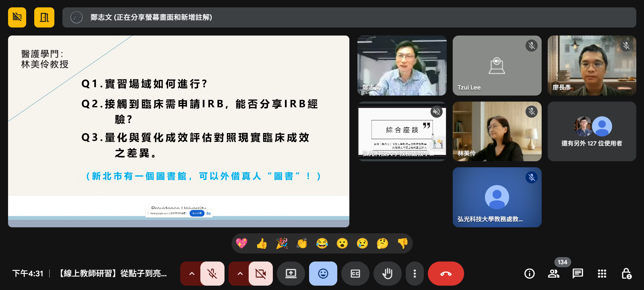The width and height of the screenshot is (644, 290).
Task: Open the participants list with 134 badge
Action: point(553,274)
